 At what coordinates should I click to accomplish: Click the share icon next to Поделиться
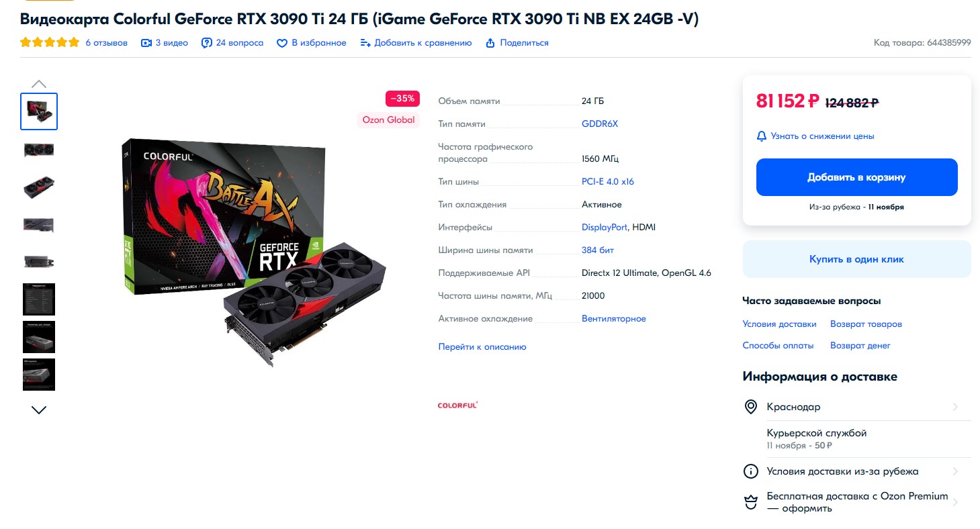(490, 43)
